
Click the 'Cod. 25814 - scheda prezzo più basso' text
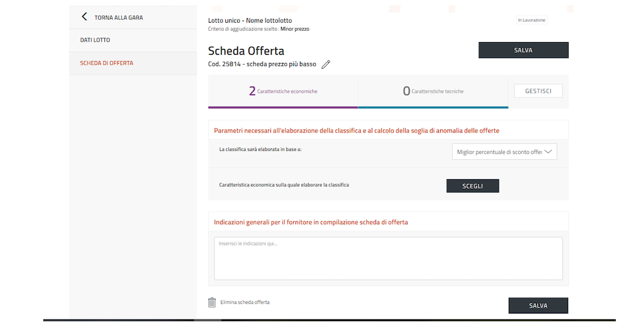coord(262,64)
